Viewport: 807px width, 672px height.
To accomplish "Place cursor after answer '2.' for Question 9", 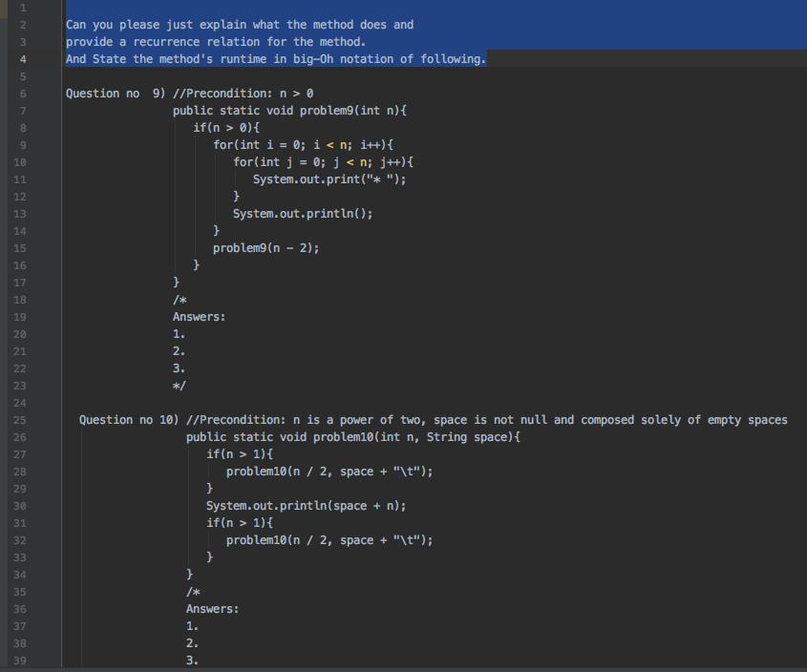I will click(186, 351).
